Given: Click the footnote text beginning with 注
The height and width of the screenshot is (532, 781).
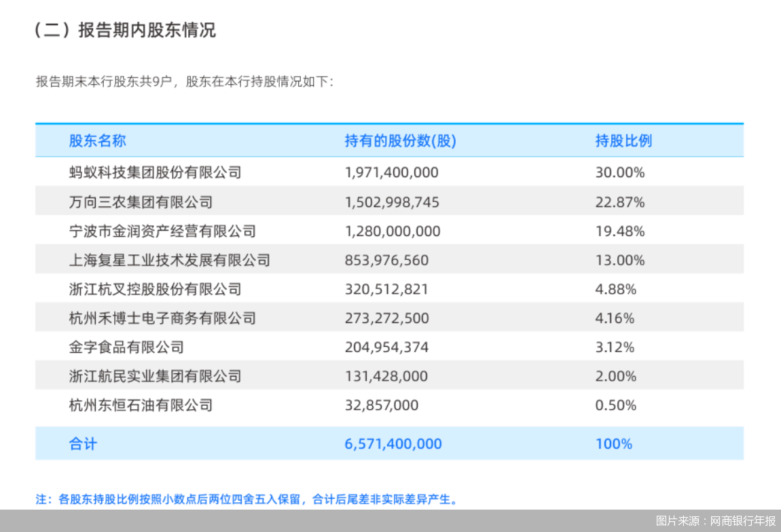Looking at the screenshot, I should [246, 498].
